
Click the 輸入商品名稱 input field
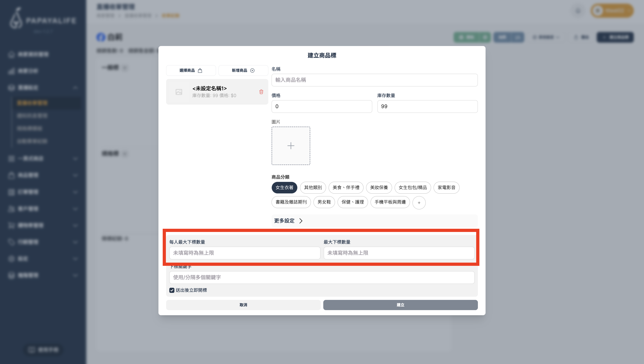(375, 80)
